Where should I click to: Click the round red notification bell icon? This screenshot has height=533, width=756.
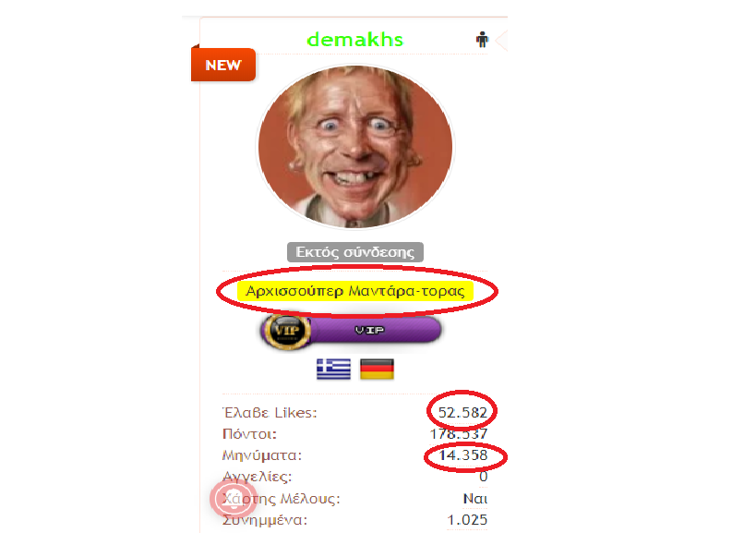click(x=233, y=499)
